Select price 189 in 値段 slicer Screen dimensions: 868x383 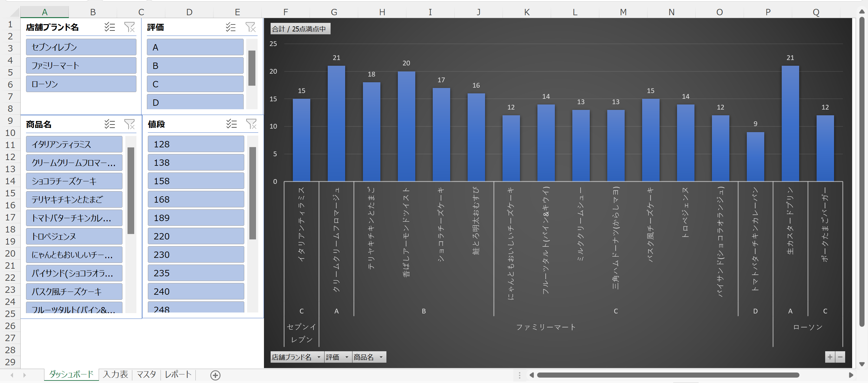click(196, 218)
